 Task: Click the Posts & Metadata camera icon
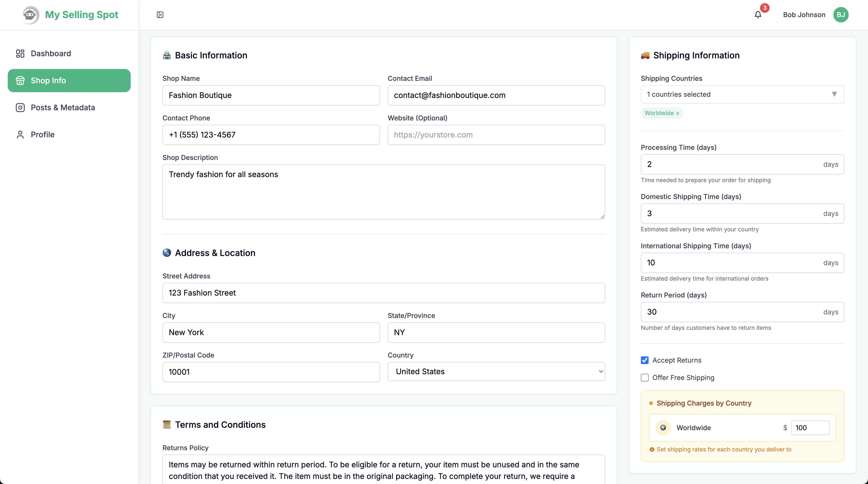tap(20, 107)
